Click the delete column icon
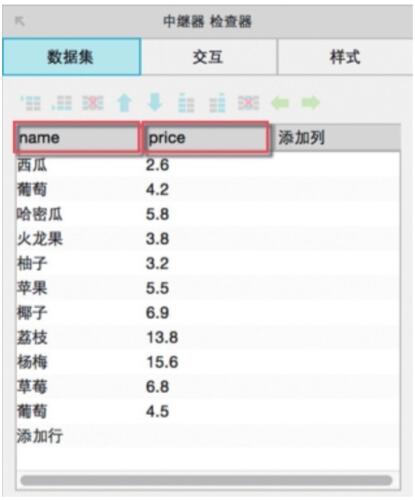The image size is (415, 500). pos(248,103)
